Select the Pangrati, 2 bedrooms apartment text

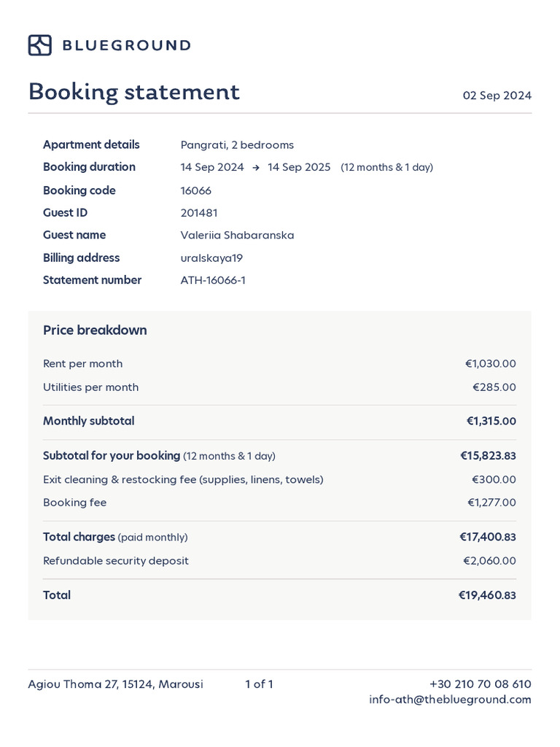[x=237, y=145]
